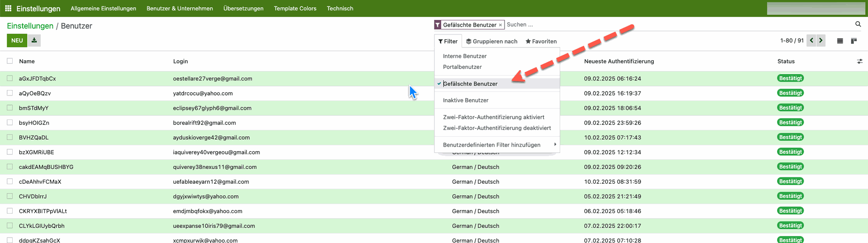Click the download export icon button

click(x=34, y=40)
